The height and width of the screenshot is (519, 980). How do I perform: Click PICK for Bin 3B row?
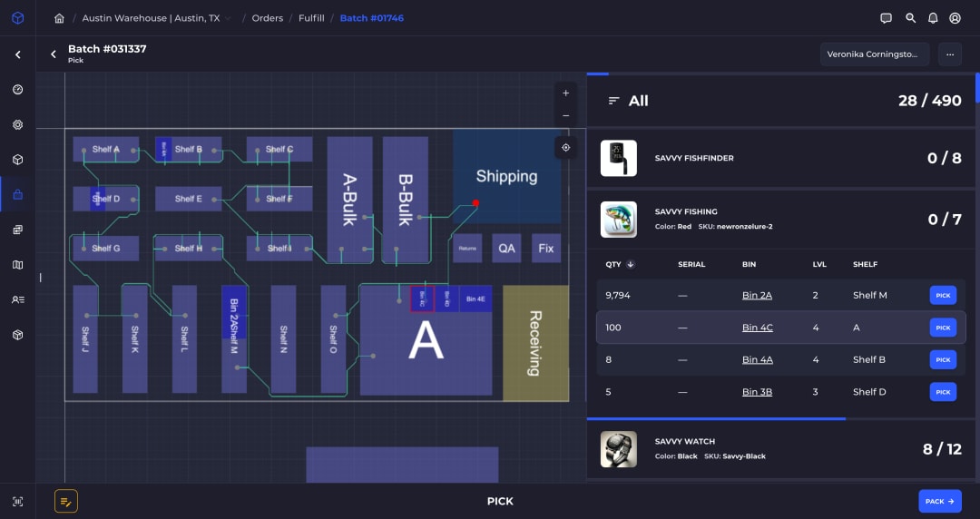(x=943, y=392)
